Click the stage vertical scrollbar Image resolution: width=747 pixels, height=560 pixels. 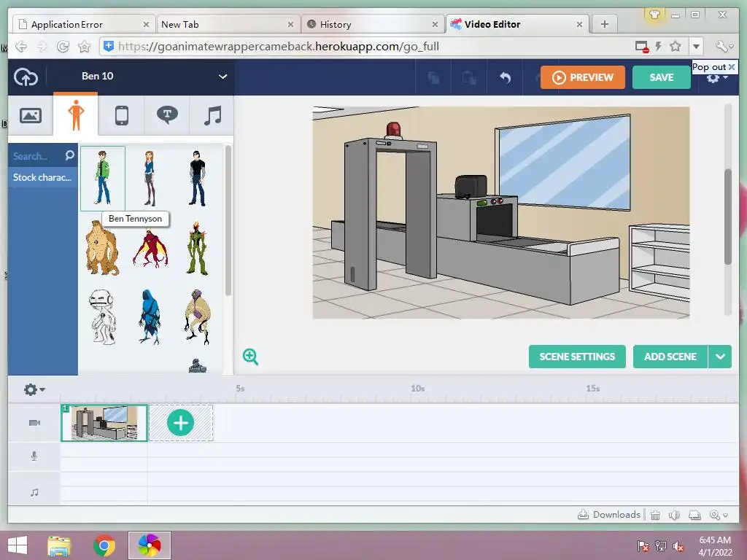click(728, 217)
